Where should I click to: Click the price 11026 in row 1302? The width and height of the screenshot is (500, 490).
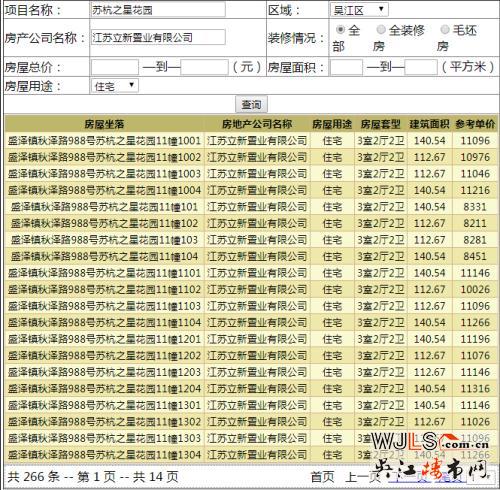(475, 422)
